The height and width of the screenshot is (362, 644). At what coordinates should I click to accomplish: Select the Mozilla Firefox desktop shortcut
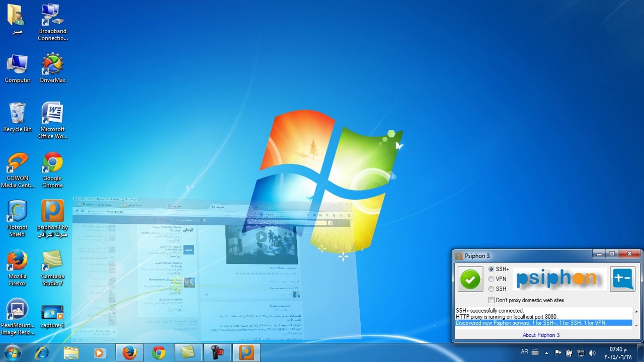click(17, 268)
